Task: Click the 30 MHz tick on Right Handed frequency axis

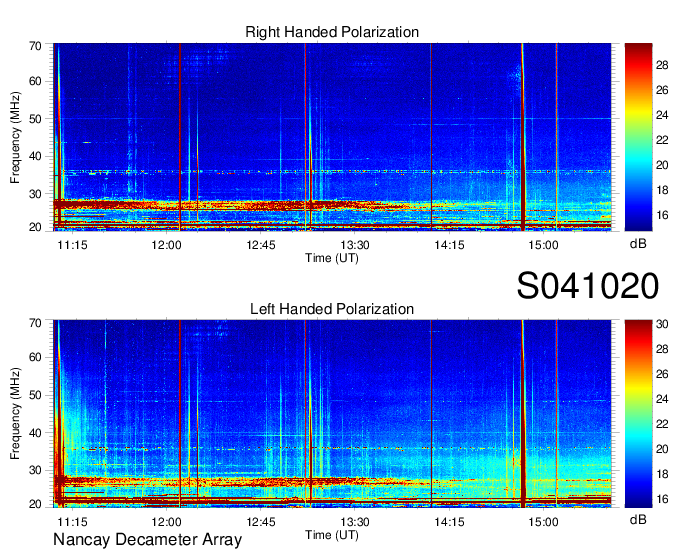Action: [x=35, y=194]
